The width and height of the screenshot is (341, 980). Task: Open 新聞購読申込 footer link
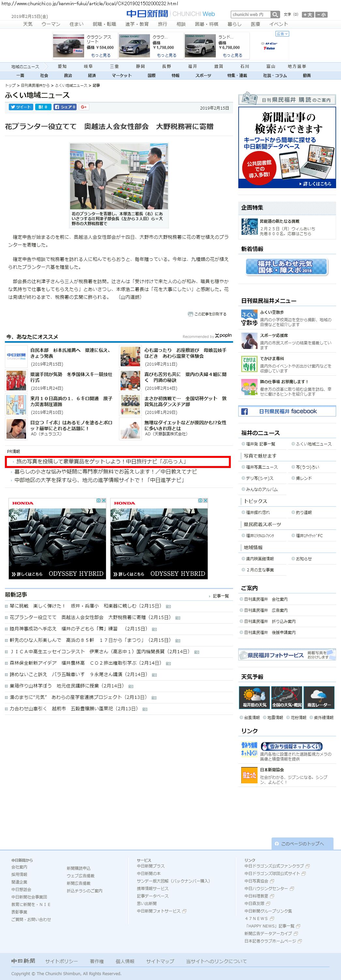coord(79,868)
